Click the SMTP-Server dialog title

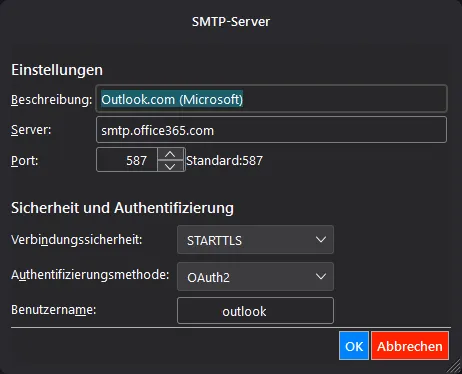coord(231,22)
